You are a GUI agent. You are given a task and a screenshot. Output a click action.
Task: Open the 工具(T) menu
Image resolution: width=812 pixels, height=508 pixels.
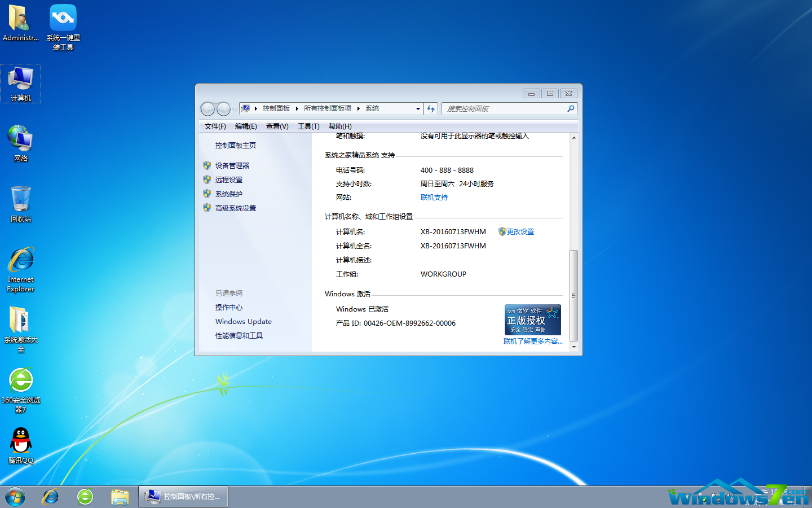pyautogui.click(x=308, y=126)
